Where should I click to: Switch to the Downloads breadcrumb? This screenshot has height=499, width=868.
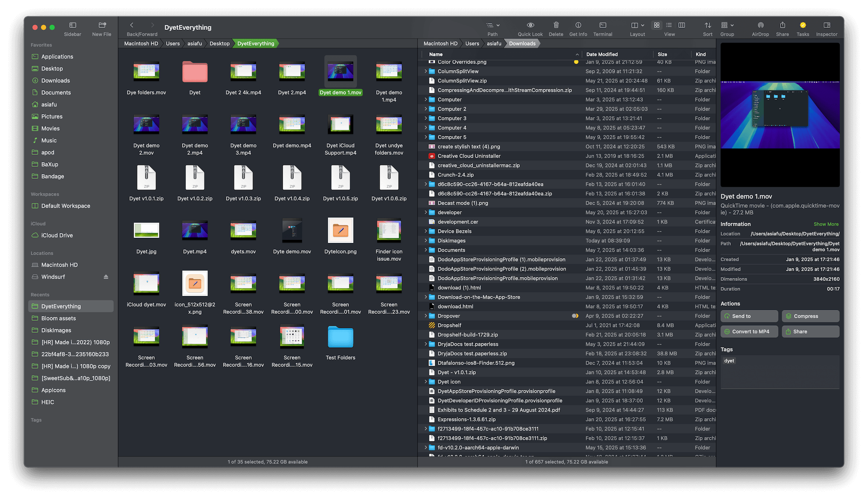pyautogui.click(x=522, y=43)
